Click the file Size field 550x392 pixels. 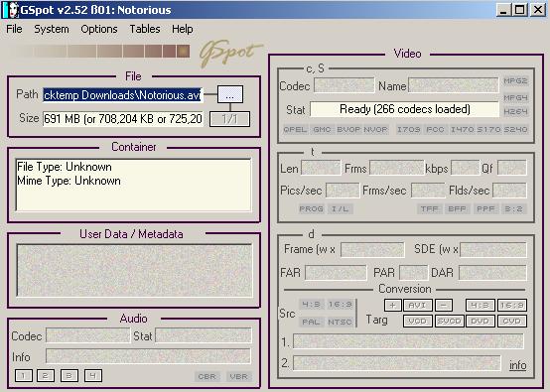pos(123,119)
